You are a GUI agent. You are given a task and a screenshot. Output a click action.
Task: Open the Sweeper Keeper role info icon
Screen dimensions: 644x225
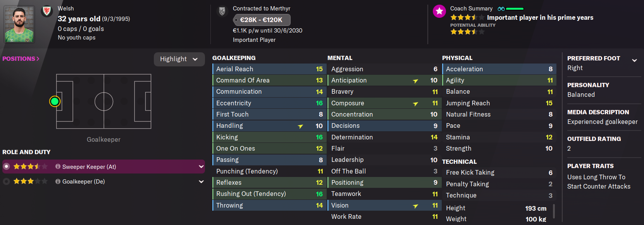pyautogui.click(x=58, y=167)
